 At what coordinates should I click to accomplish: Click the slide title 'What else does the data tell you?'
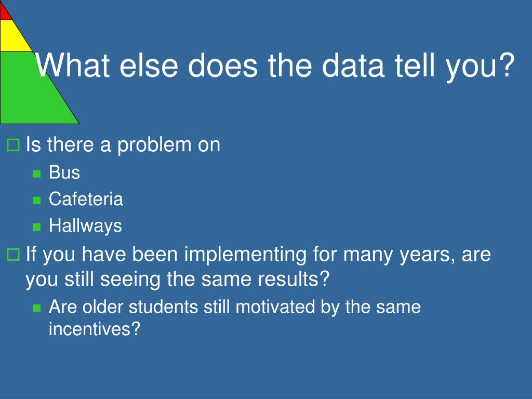pyautogui.click(x=275, y=65)
